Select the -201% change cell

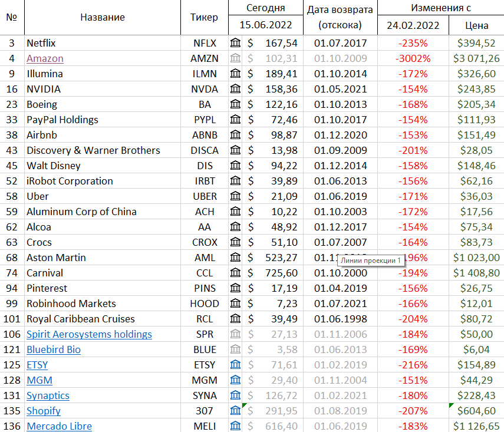pyautogui.click(x=413, y=150)
